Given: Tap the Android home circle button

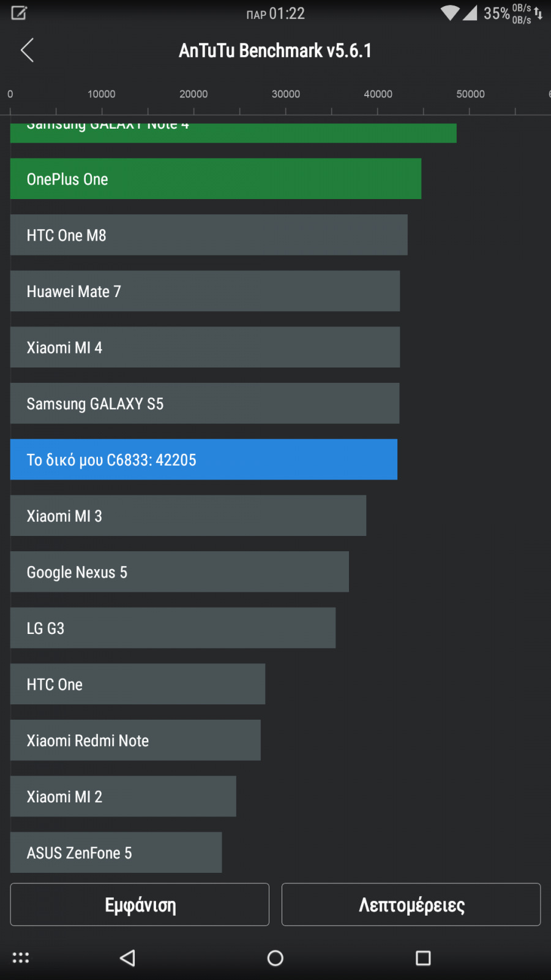Looking at the screenshot, I should pyautogui.click(x=275, y=958).
